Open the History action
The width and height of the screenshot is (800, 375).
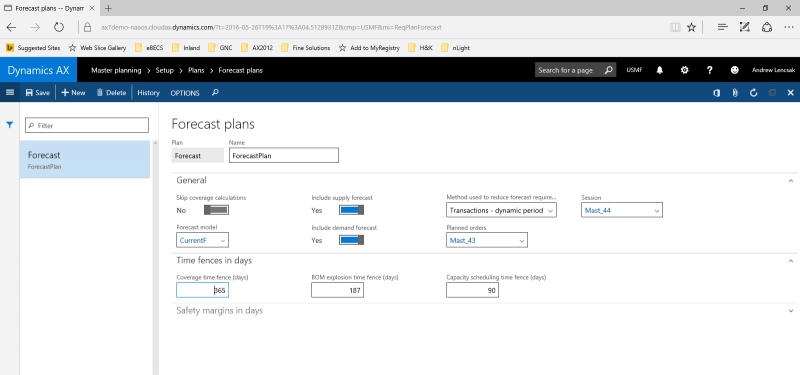click(148, 93)
